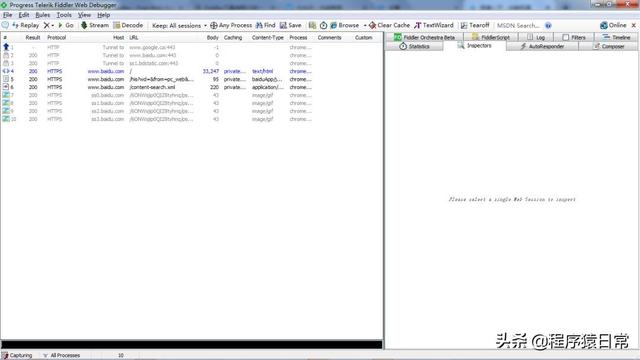This screenshot has width=640, height=360.
Task: Click the timer clock icon
Action: pyautogui.click(x=323, y=25)
